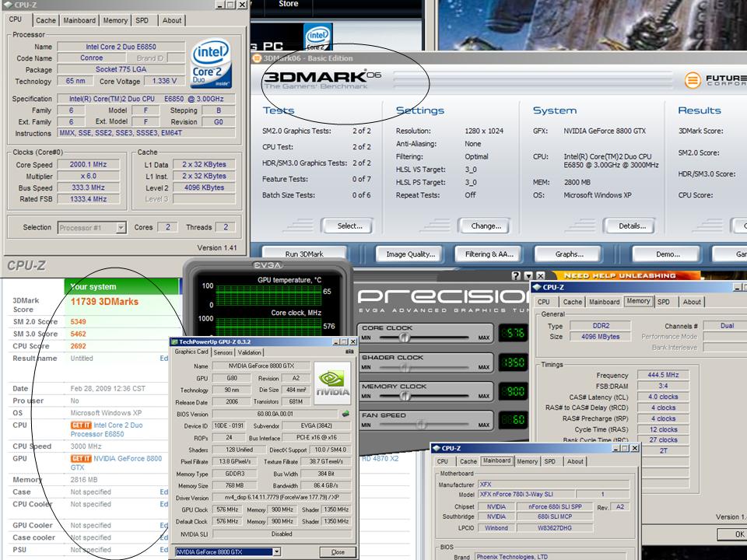
Task: Click Details... button under System
Action: click(x=632, y=226)
